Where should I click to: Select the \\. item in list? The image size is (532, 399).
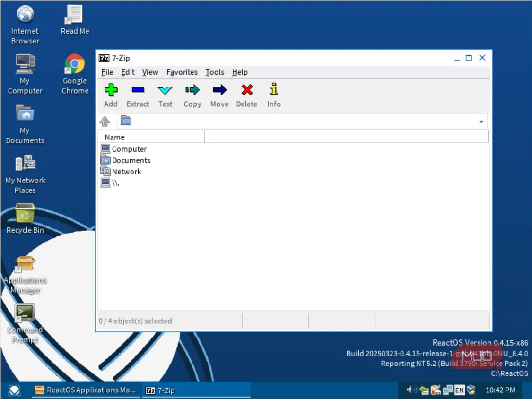pos(110,182)
